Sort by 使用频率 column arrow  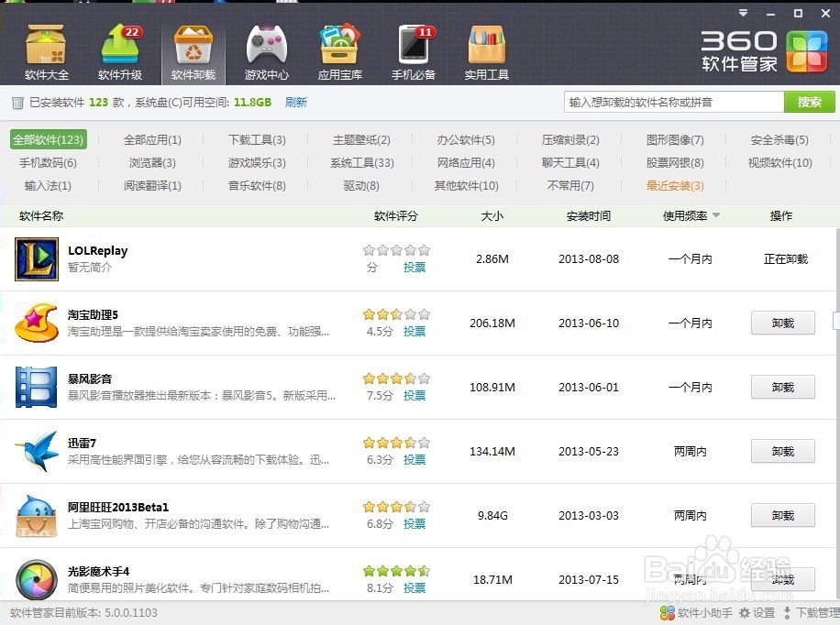(x=716, y=215)
